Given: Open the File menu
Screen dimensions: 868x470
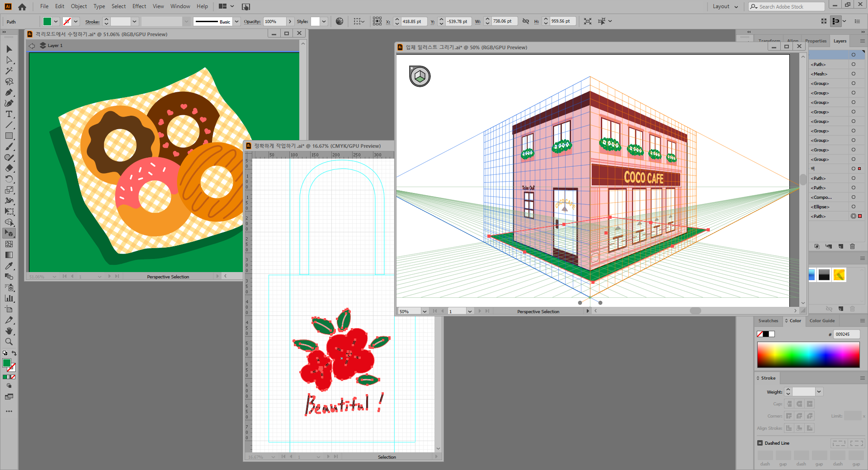Looking at the screenshot, I should point(44,6).
